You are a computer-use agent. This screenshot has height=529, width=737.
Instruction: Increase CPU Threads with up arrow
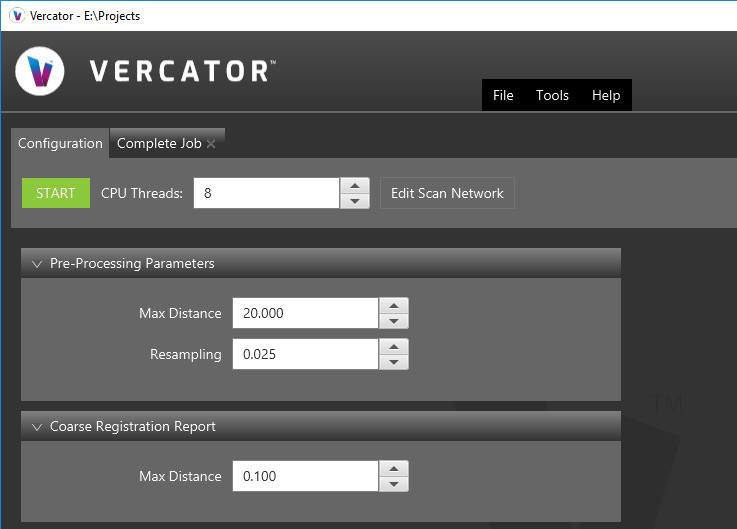point(355,185)
